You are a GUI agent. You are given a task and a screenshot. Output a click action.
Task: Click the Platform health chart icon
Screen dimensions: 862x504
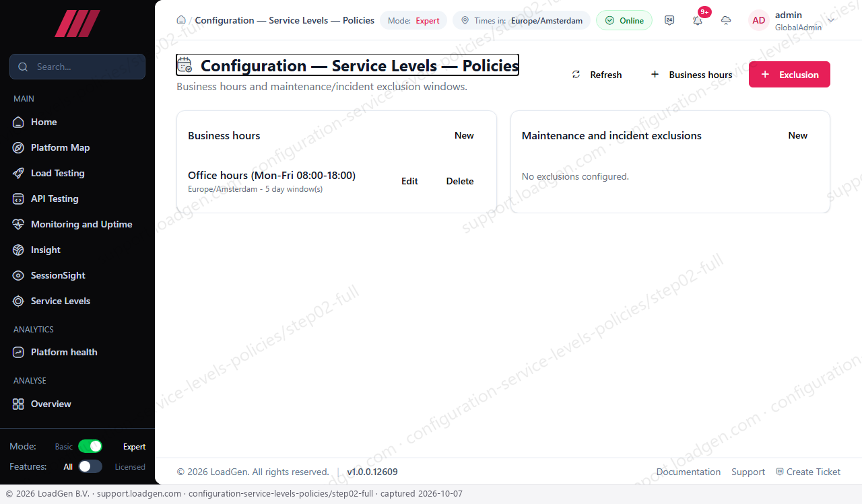pyautogui.click(x=18, y=352)
